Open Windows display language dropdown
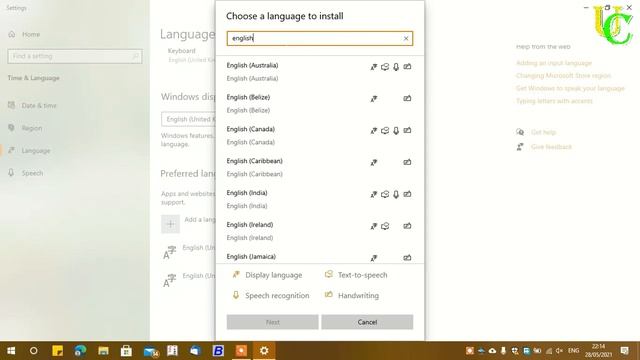 [189, 119]
